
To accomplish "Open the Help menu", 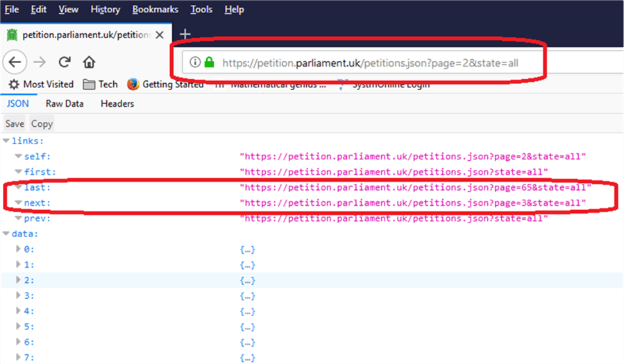I will tap(234, 9).
